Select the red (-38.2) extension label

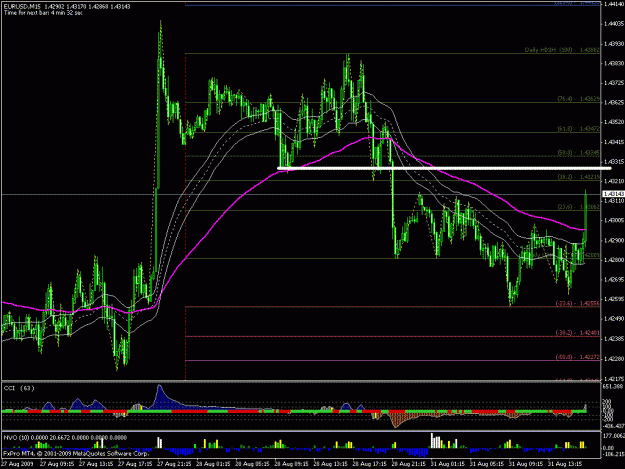[578, 333]
